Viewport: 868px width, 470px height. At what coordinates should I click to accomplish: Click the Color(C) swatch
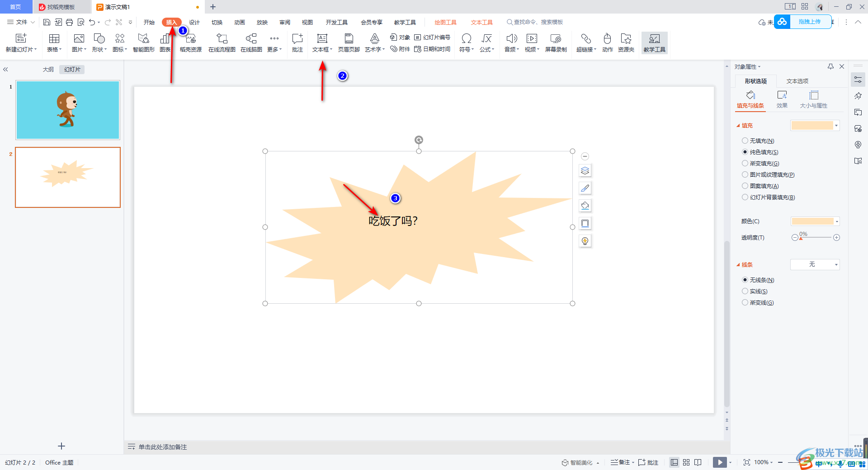tap(812, 221)
